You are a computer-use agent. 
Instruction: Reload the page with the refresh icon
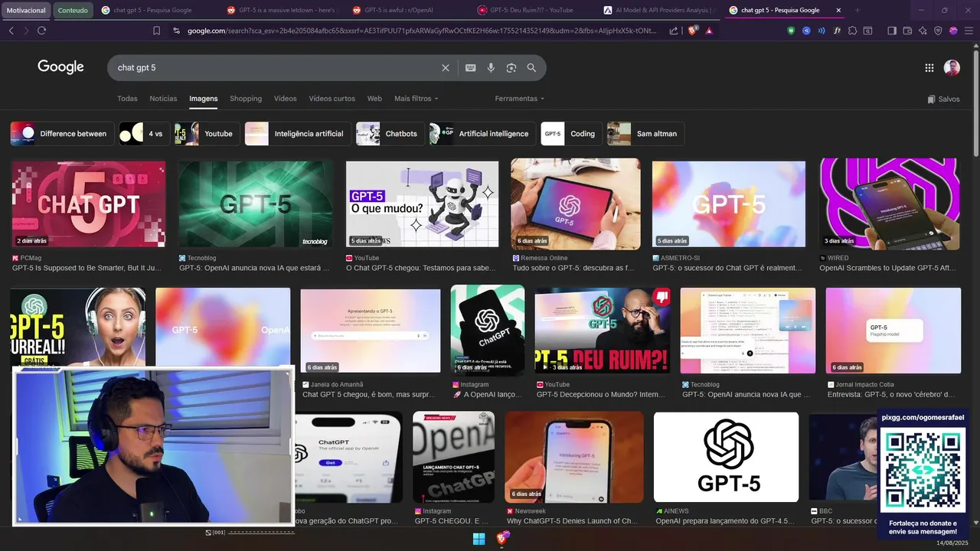click(x=41, y=31)
